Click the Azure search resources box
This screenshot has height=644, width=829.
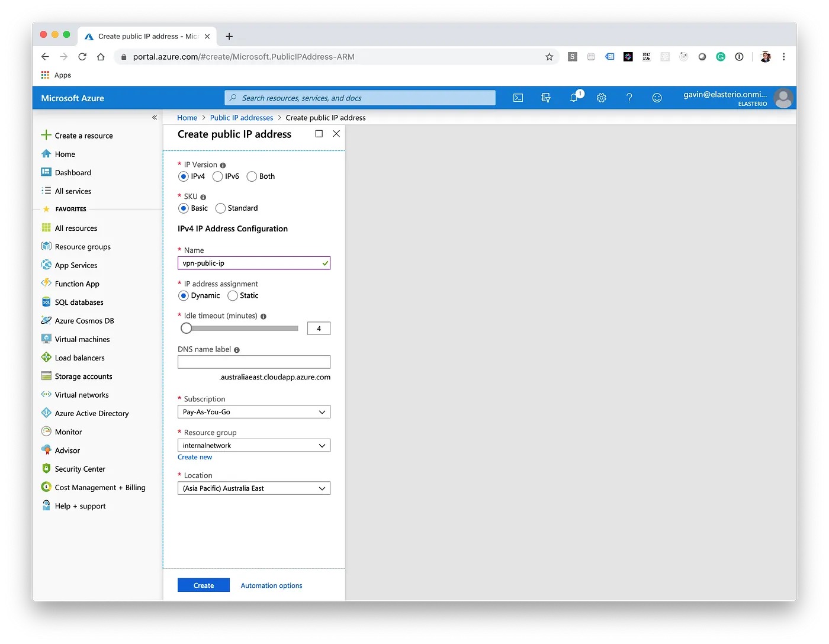[360, 98]
